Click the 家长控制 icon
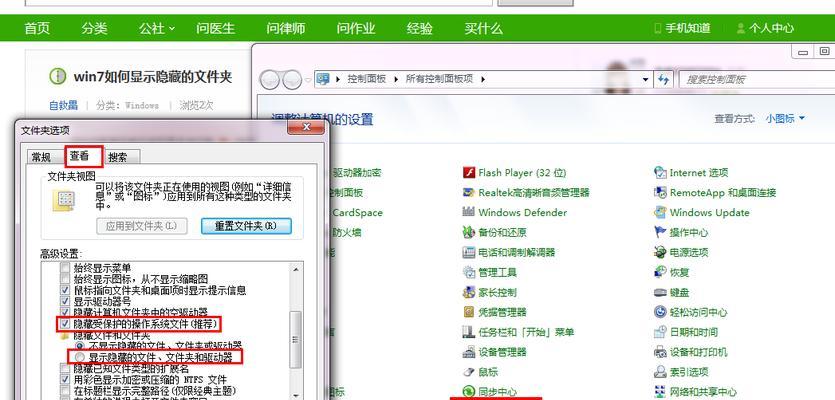Screen dimensions: 835x400 click(468, 292)
